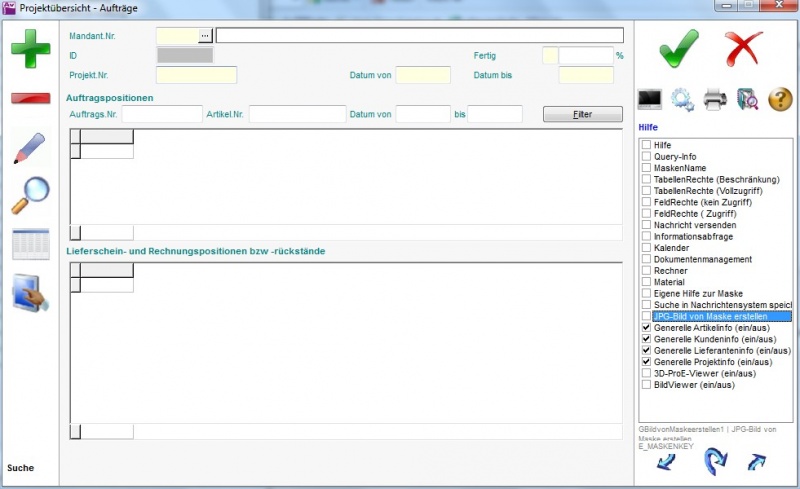The width and height of the screenshot is (800, 489).
Task: Click the red minus delete icon
Action: click(x=30, y=98)
